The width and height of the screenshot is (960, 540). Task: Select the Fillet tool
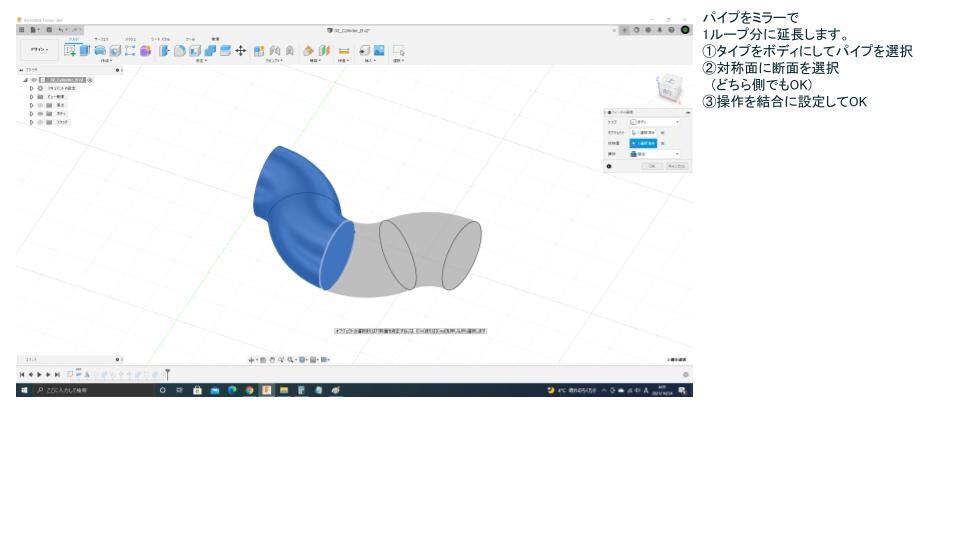coord(179,50)
